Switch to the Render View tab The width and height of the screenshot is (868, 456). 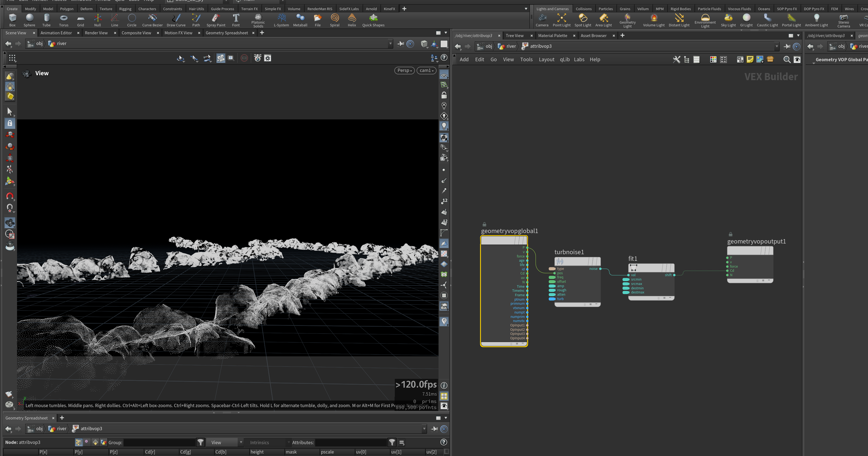coord(96,33)
